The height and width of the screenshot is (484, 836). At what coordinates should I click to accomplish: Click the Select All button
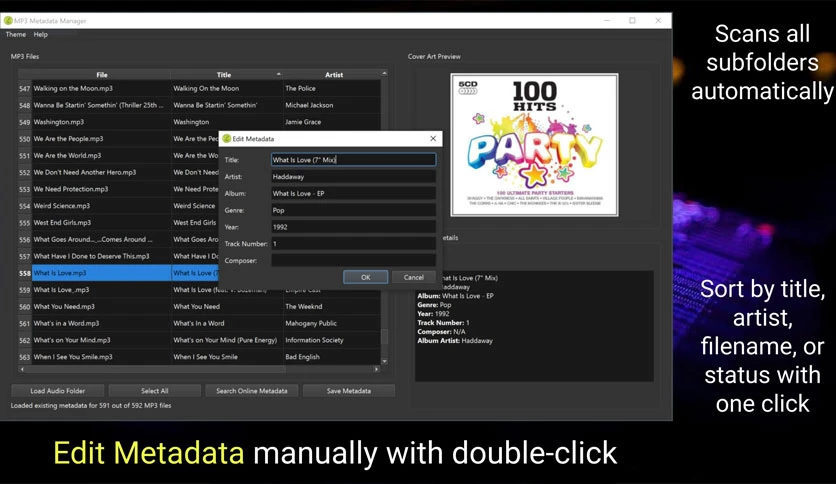click(x=155, y=391)
